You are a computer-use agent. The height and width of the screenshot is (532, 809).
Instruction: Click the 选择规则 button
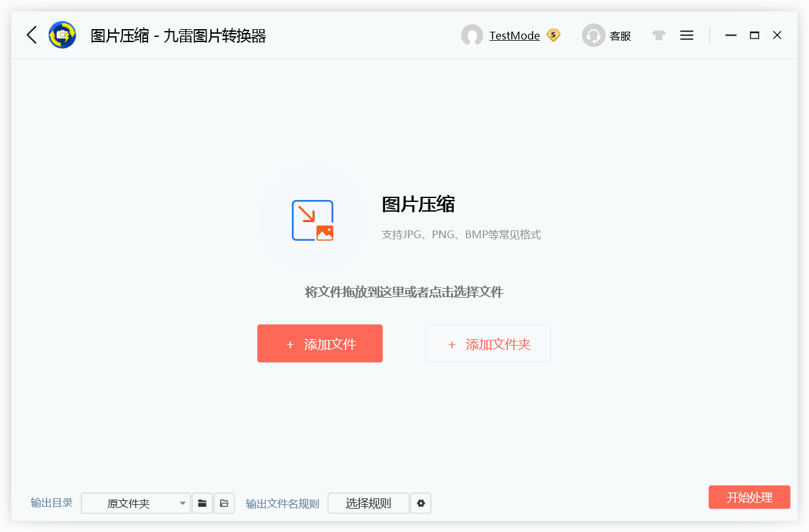368,503
